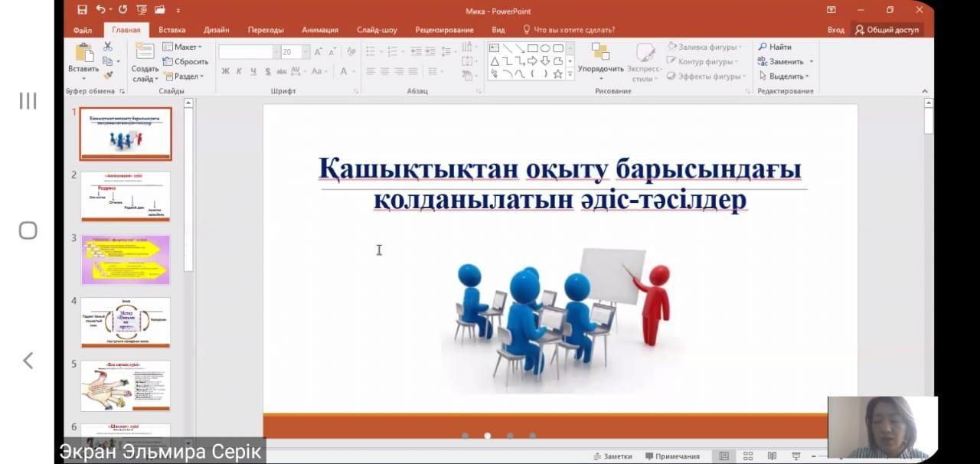Select the triangle shape in gallery

[x=495, y=60]
